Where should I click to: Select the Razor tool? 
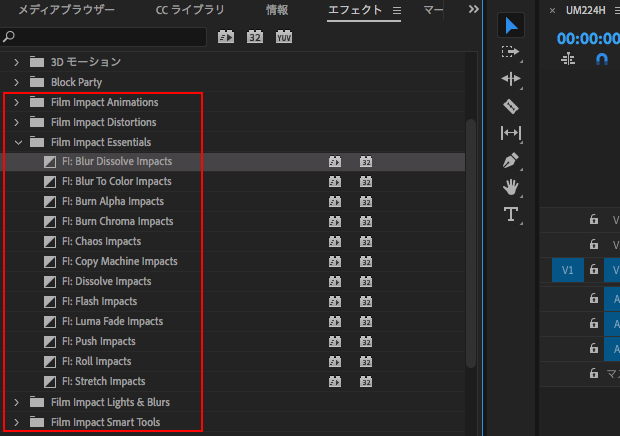[x=510, y=106]
